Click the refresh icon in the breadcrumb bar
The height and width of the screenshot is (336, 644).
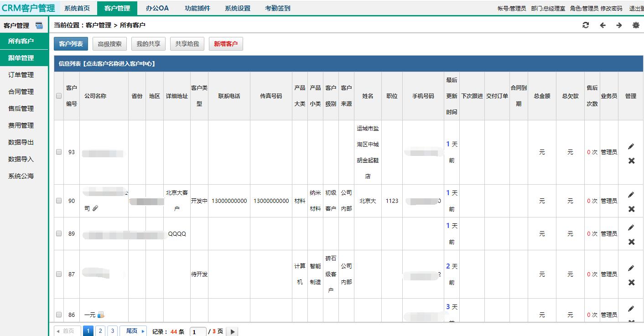point(586,26)
